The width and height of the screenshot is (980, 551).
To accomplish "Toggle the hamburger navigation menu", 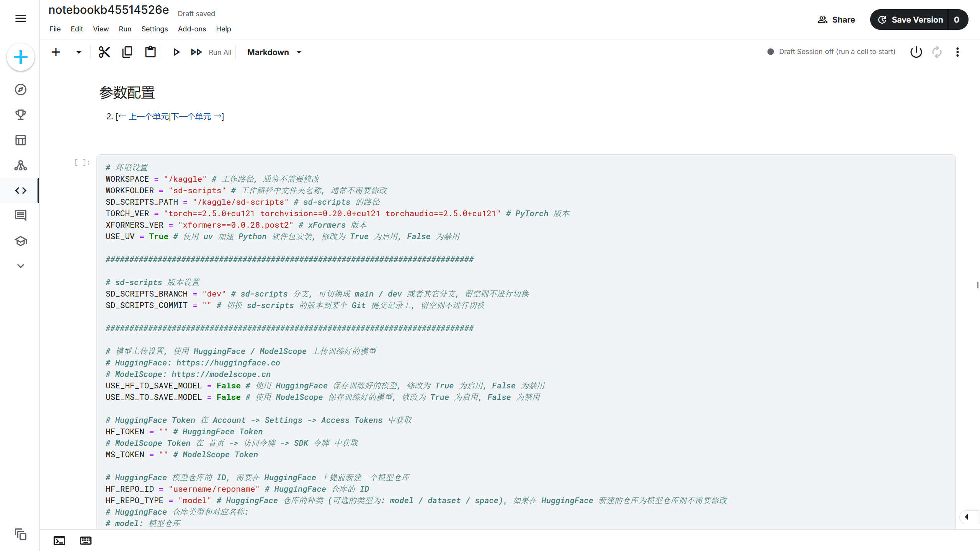I will point(21,18).
